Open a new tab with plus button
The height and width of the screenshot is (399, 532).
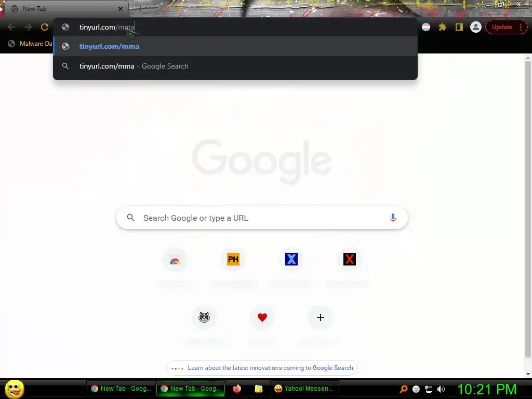pos(140,9)
